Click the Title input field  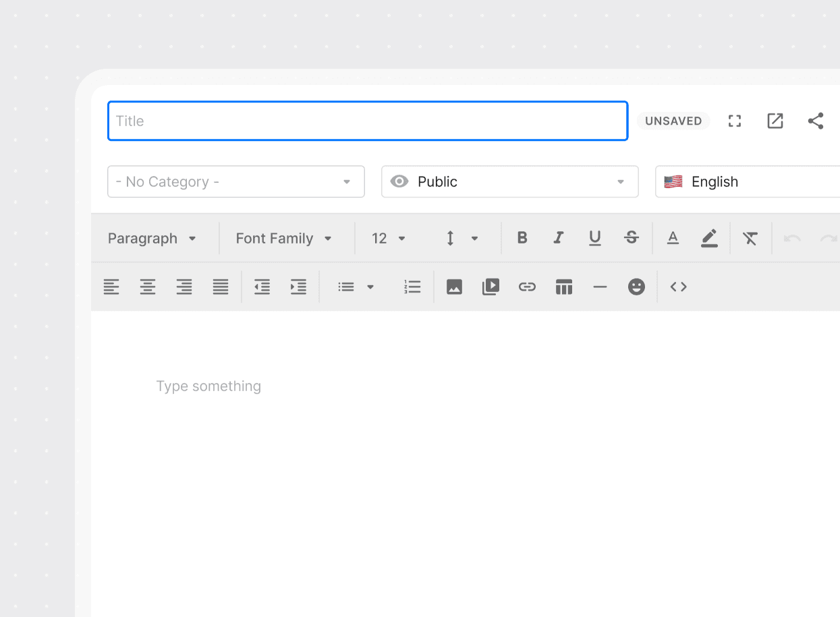368,121
